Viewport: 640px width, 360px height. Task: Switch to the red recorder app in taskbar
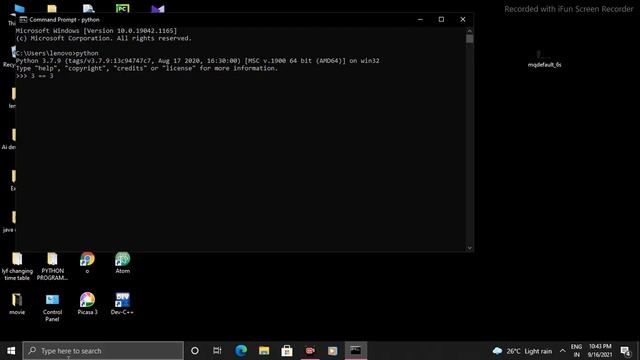tap(310, 351)
